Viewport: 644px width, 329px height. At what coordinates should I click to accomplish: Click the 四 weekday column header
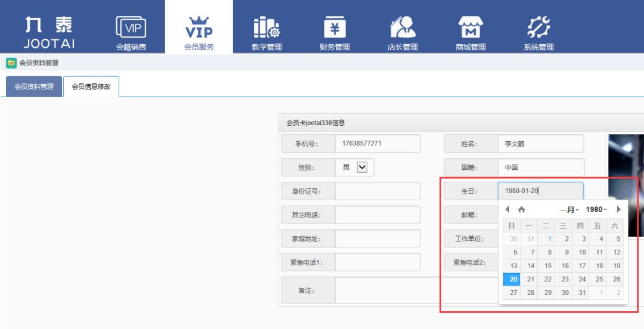[x=580, y=225]
